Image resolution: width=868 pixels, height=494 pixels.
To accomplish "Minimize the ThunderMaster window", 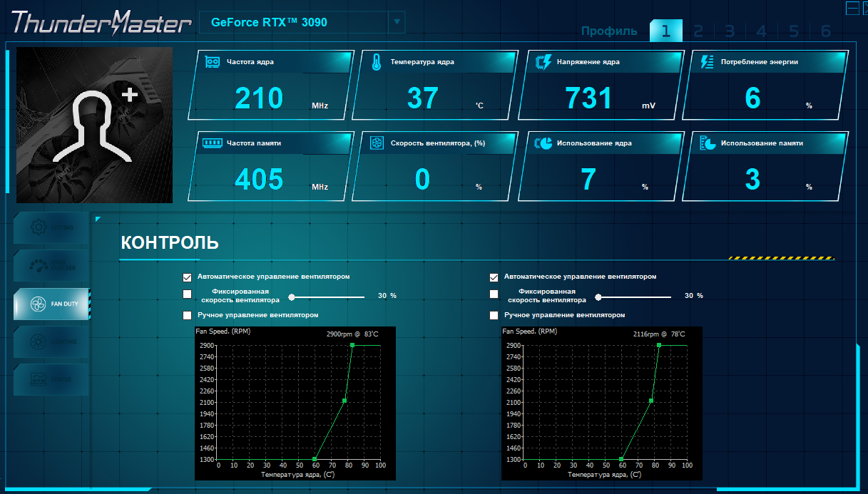I will point(852,8).
